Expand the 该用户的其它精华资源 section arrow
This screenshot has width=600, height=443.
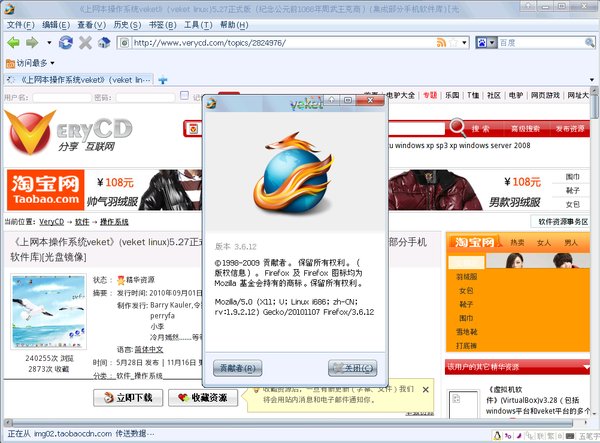(586, 367)
